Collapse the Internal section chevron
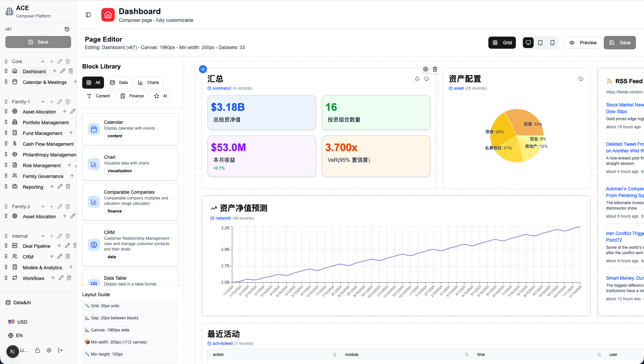Image resolution: width=644 pixels, height=364 pixels. point(43,236)
